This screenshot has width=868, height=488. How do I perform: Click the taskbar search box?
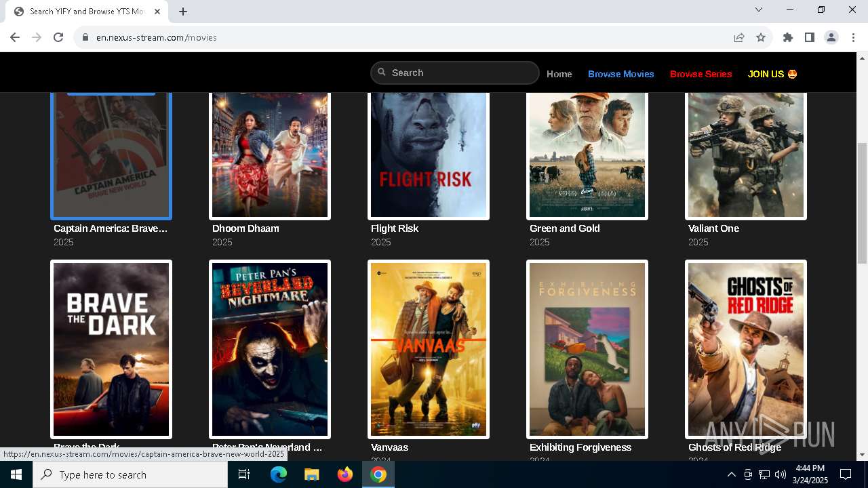click(x=130, y=474)
